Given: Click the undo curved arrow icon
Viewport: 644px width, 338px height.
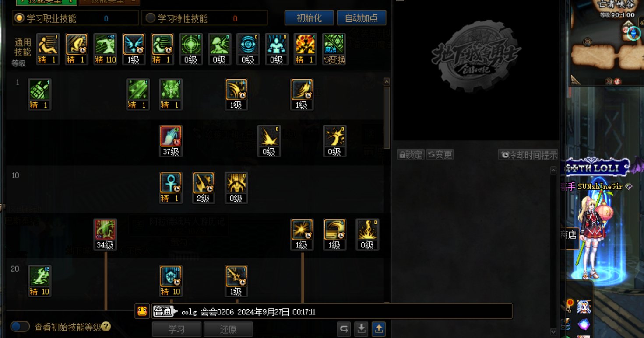Looking at the screenshot, I should pyautogui.click(x=344, y=329).
